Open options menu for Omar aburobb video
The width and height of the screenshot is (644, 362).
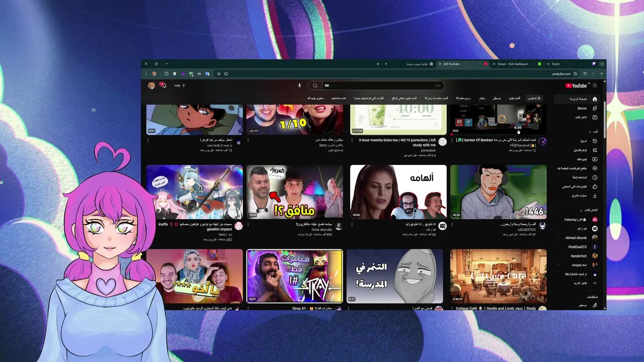tap(249, 225)
